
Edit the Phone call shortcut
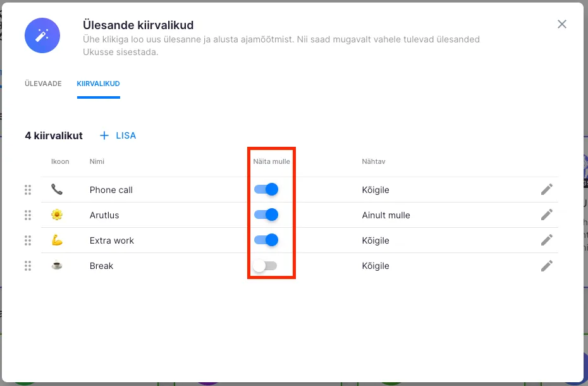point(547,190)
